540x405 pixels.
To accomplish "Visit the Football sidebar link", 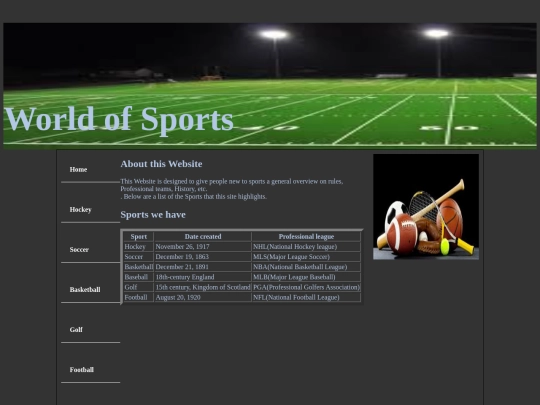I will tap(82, 370).
